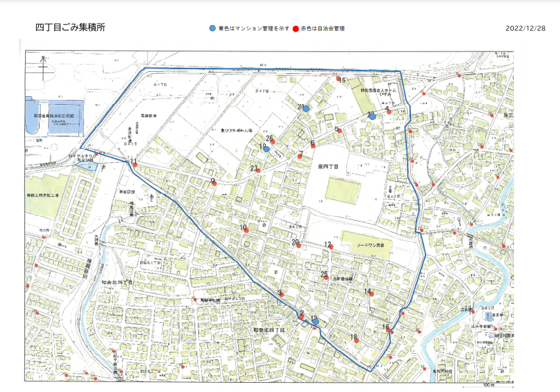Click red marker numbered 10
This screenshot has height=392, width=560.
coord(245,231)
